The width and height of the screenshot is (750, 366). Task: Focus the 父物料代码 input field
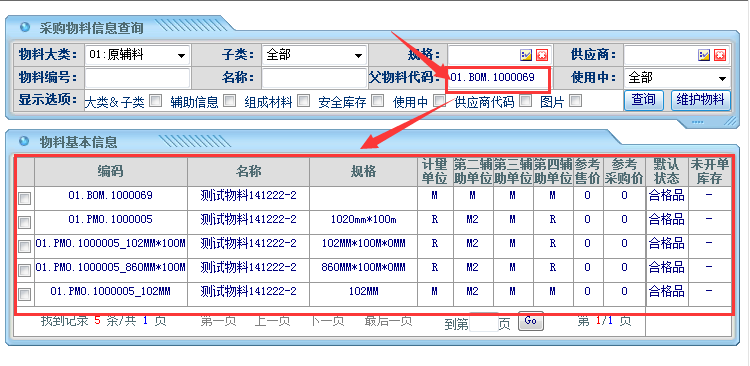pos(497,79)
